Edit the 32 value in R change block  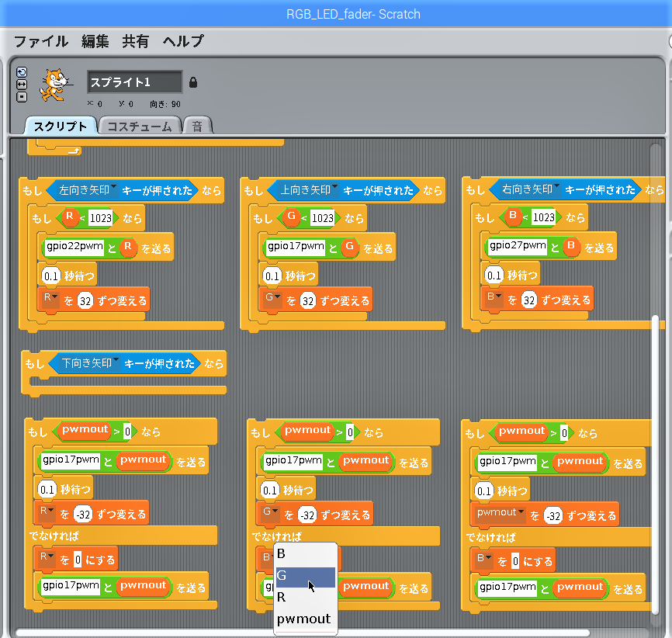85,301
